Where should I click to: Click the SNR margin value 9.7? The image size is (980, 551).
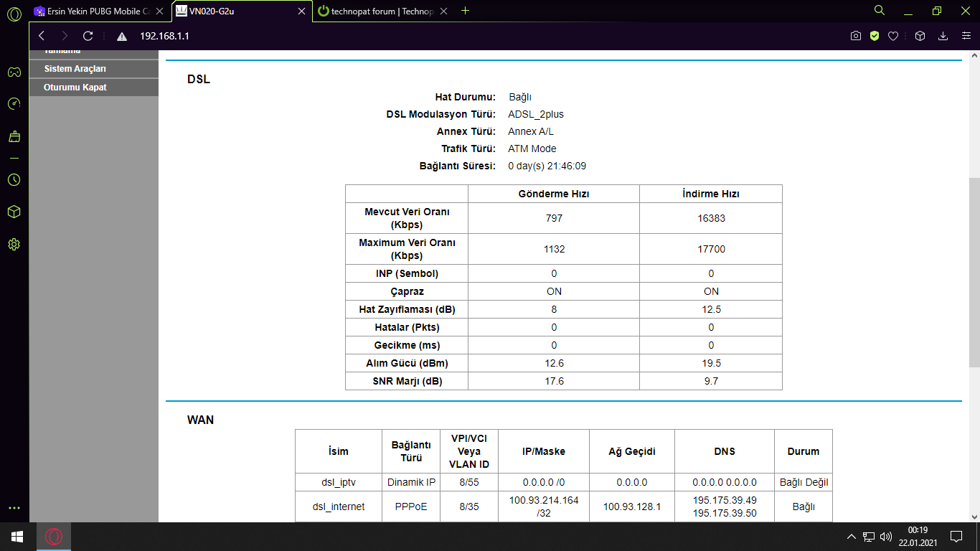point(711,381)
